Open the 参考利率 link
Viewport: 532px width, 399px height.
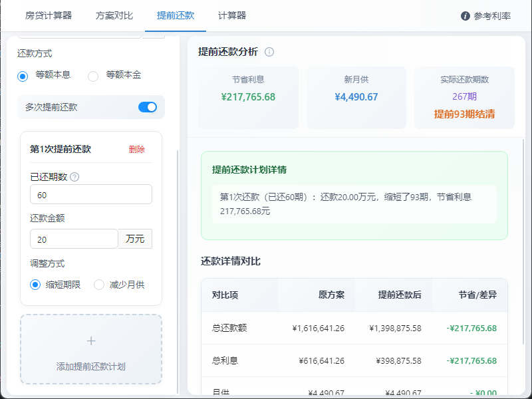click(492, 16)
